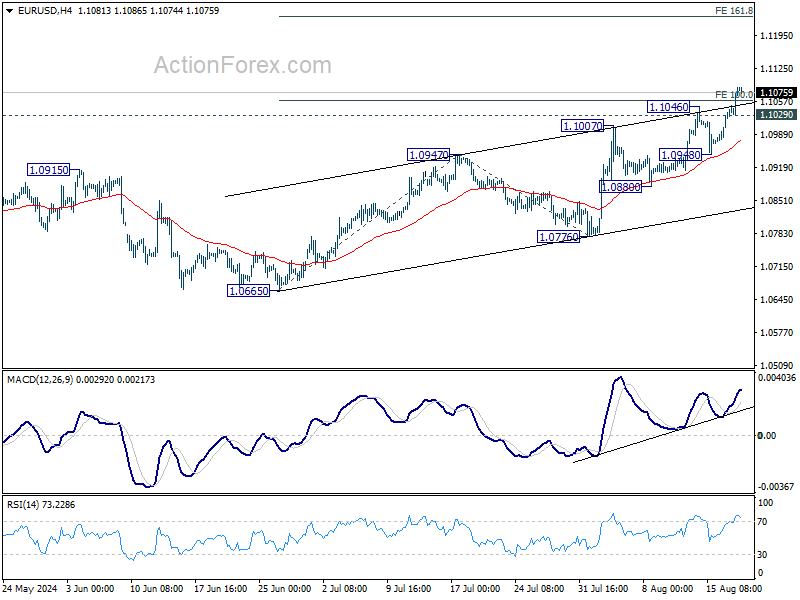Screen dimensions: 800x600
Task: Select the 1.06650 low price label
Action: point(248,291)
